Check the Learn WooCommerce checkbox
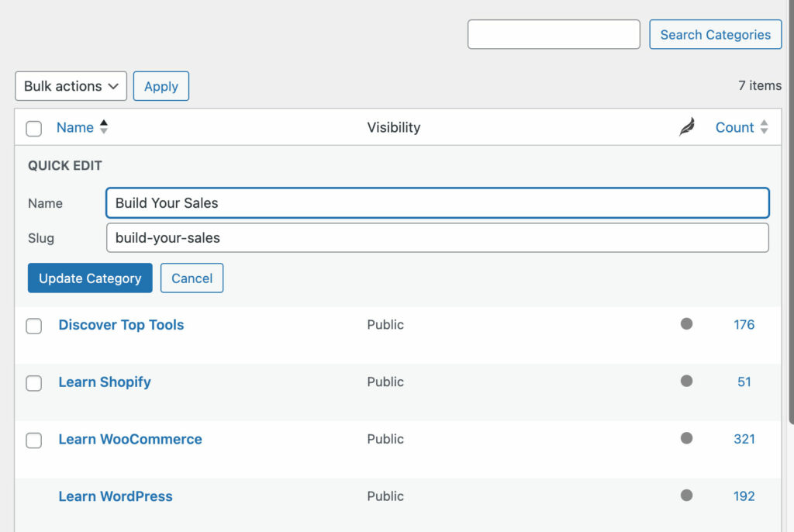Screen dimensions: 794x532 point(34,440)
